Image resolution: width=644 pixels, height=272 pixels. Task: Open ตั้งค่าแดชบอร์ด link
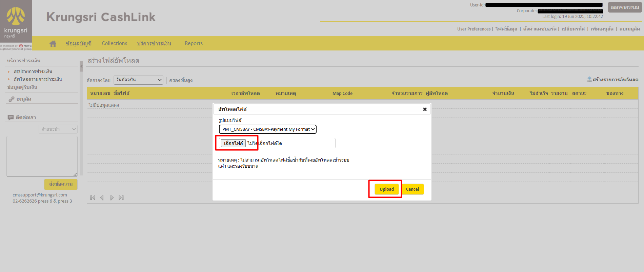(x=540, y=29)
